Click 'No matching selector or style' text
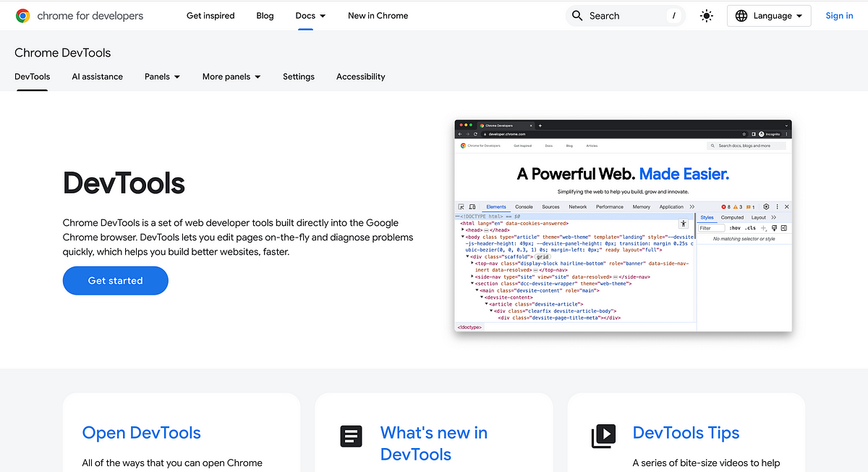Viewport: 868px width, 472px height. 744,239
